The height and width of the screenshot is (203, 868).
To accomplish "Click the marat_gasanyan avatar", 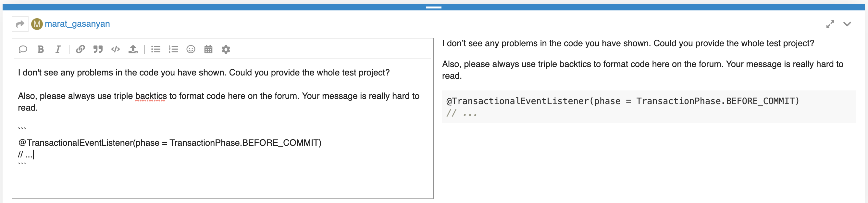I will click(x=37, y=24).
